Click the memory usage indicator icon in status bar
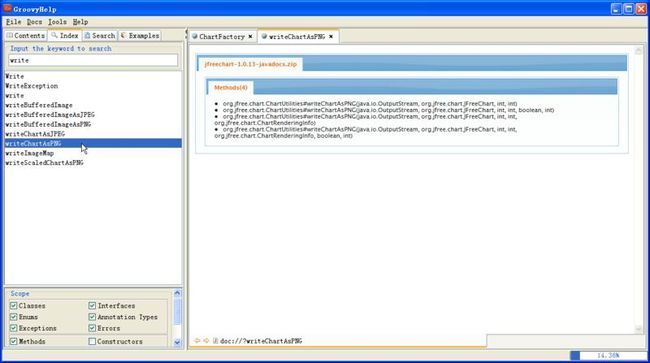This screenshot has height=363, width=650. coord(575,355)
